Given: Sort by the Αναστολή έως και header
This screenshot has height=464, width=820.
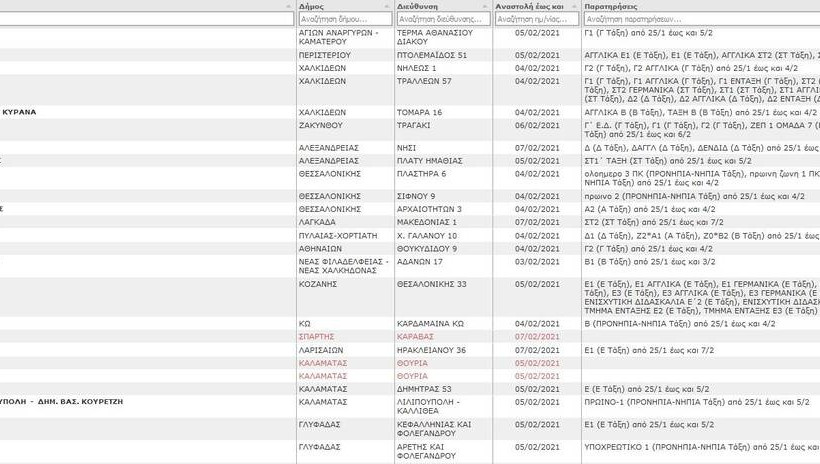Looking at the screenshot, I should 530,6.
